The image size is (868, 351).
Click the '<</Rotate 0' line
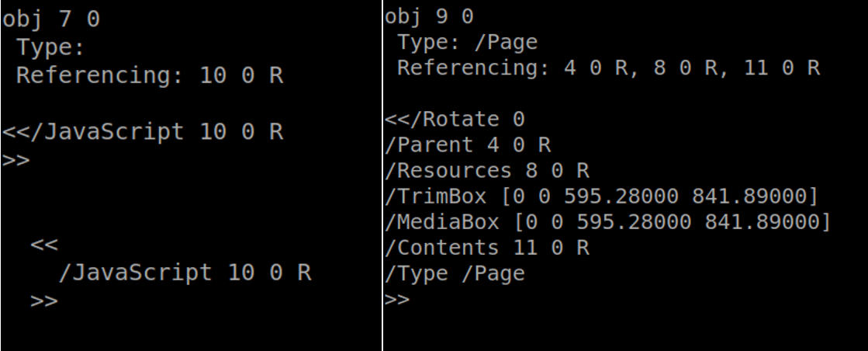[455, 120]
